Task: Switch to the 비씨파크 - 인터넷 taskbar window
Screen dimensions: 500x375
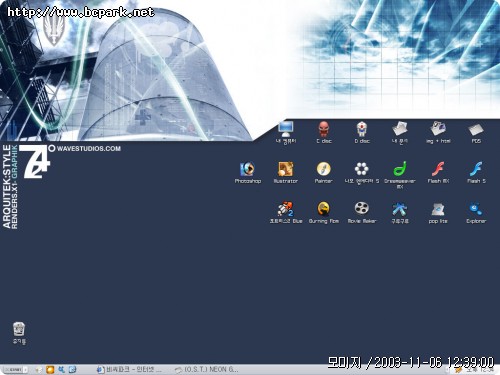Action: pos(129,370)
